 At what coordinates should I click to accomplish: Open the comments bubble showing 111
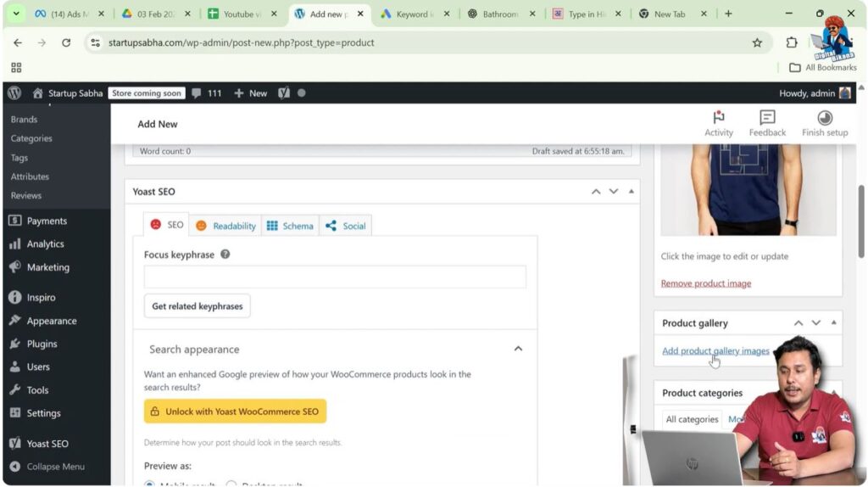pyautogui.click(x=207, y=93)
